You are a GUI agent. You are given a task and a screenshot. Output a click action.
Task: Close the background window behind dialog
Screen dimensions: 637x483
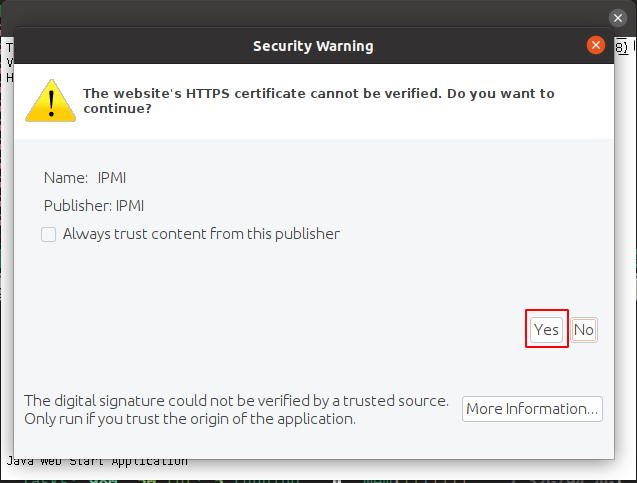[x=618, y=17]
